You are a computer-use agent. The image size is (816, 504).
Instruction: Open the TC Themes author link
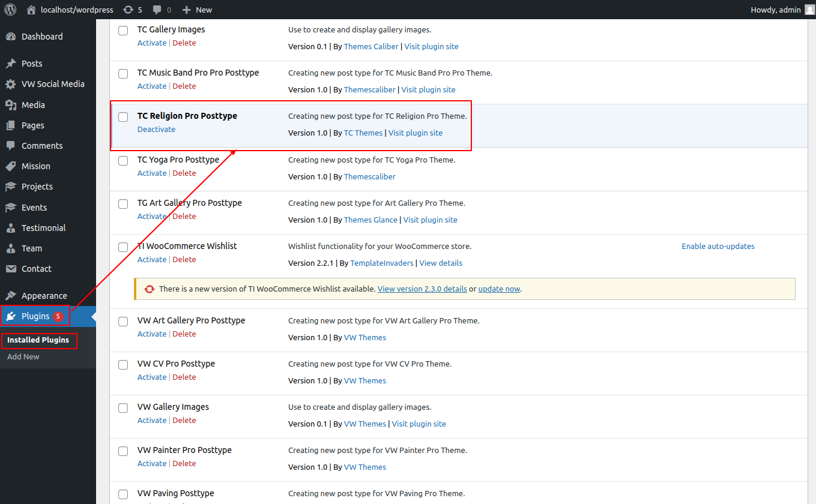click(x=363, y=133)
